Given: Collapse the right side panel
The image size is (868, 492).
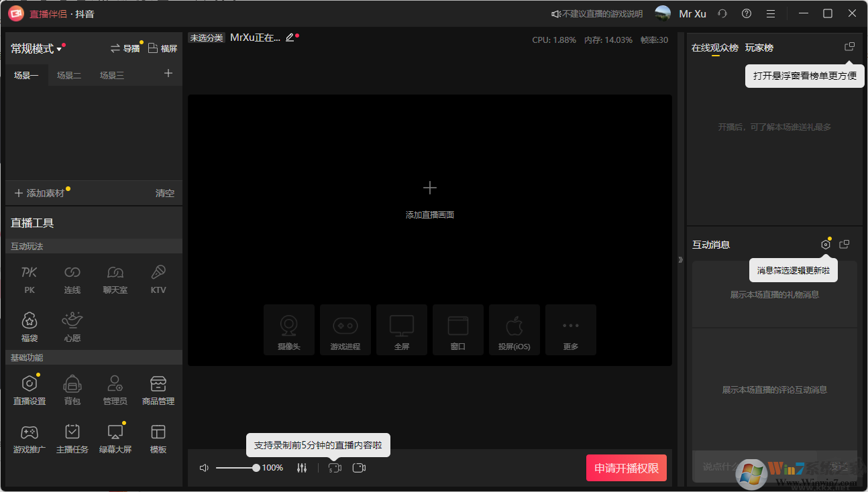Looking at the screenshot, I should click(x=680, y=259).
